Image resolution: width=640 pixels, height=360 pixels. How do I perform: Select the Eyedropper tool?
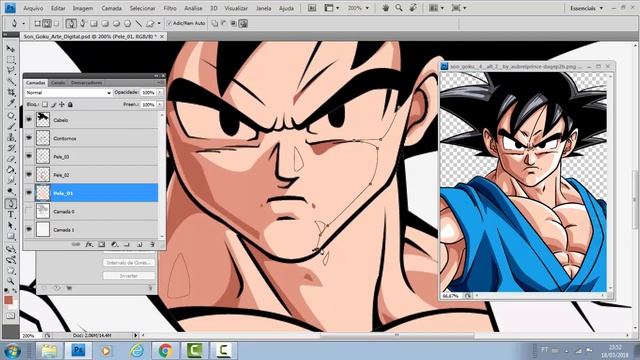coord(11,103)
